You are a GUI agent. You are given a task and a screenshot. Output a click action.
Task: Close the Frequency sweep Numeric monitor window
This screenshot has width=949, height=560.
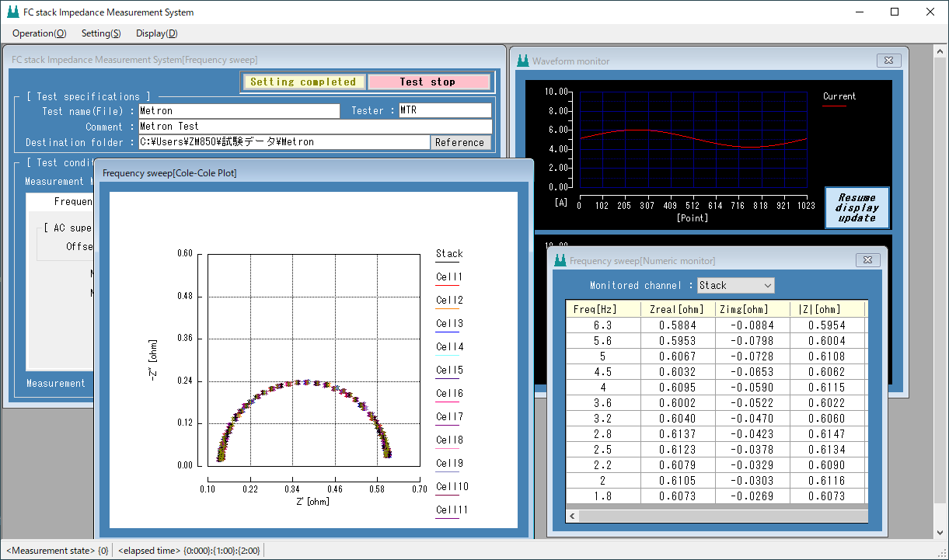pos(867,260)
